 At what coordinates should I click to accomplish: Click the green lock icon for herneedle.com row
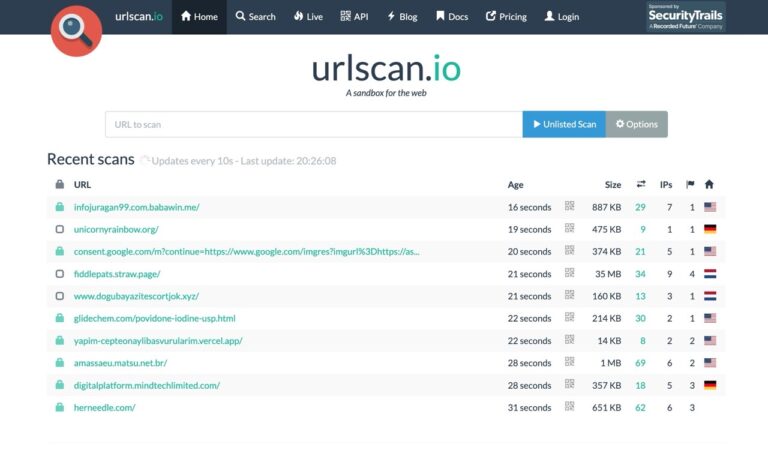coord(60,407)
